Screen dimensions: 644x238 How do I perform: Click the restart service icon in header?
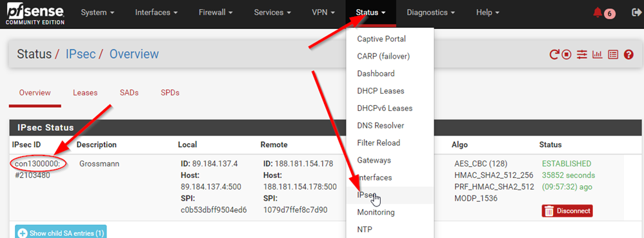click(x=554, y=54)
